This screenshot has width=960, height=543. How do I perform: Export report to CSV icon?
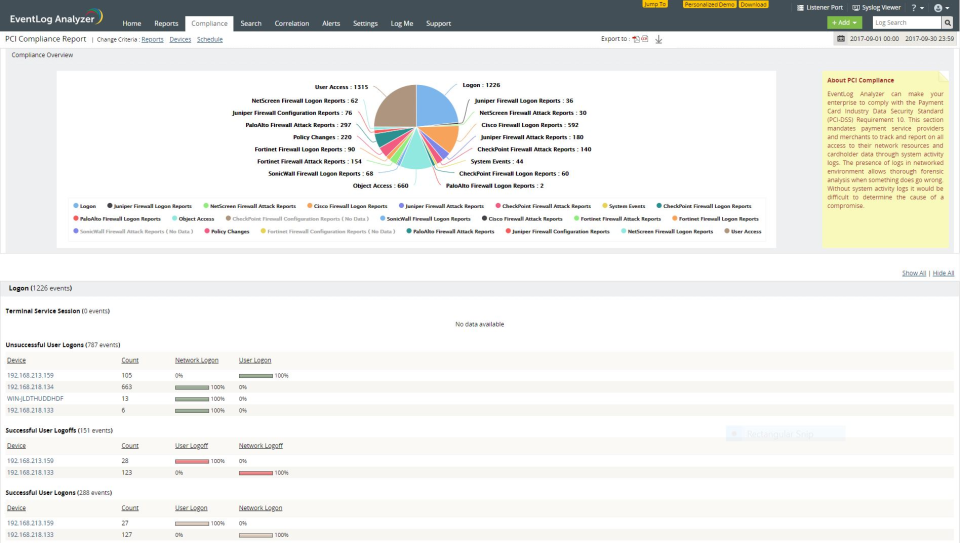[x=645, y=39]
